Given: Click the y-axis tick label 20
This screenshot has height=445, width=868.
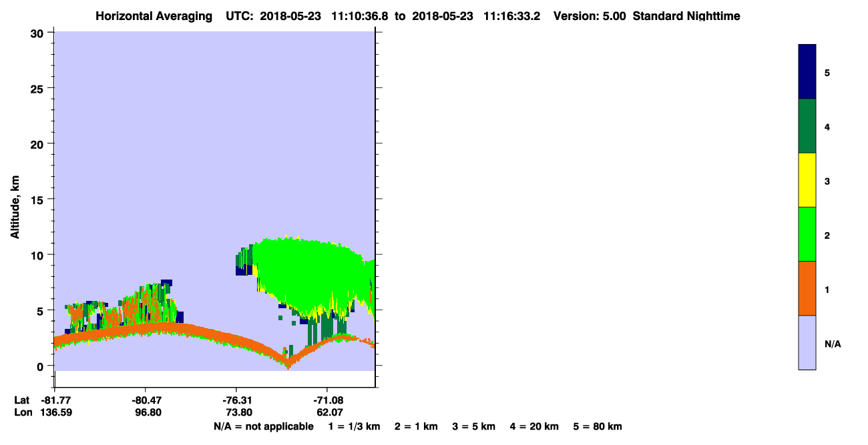Looking at the screenshot, I should click(x=39, y=144).
